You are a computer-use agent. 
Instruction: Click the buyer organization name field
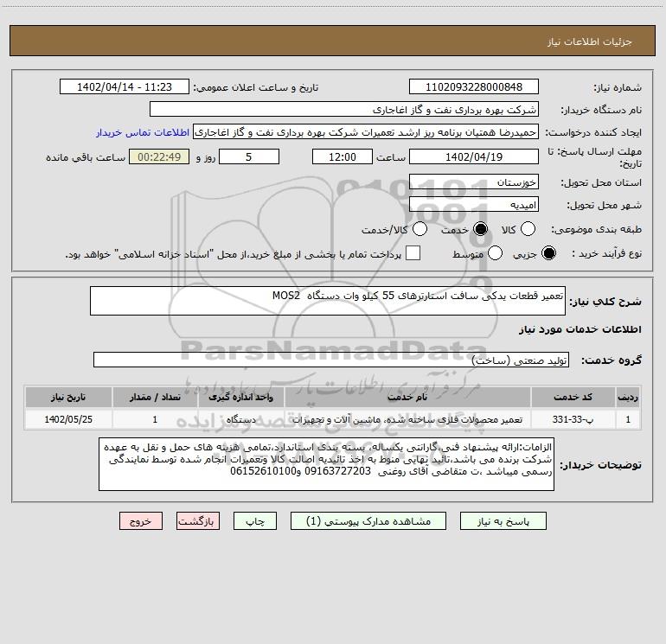coord(344,110)
